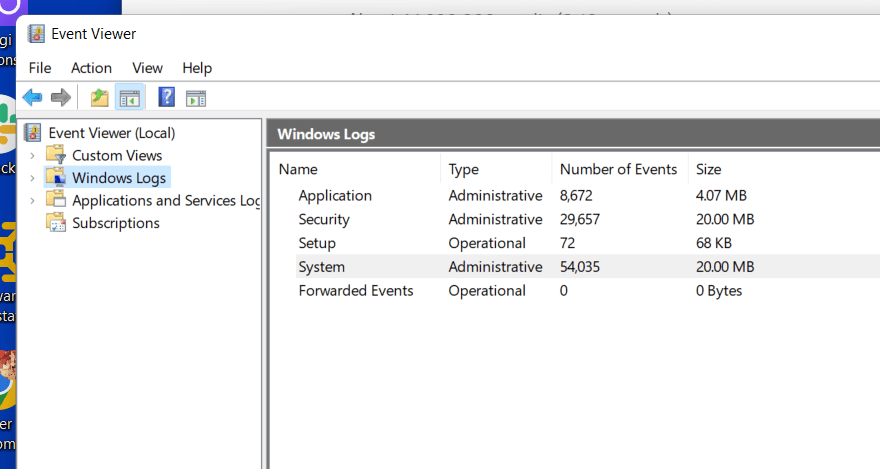Image resolution: width=880 pixels, height=469 pixels.
Task: Click the Back arrow toolbar icon
Action: (x=33, y=98)
